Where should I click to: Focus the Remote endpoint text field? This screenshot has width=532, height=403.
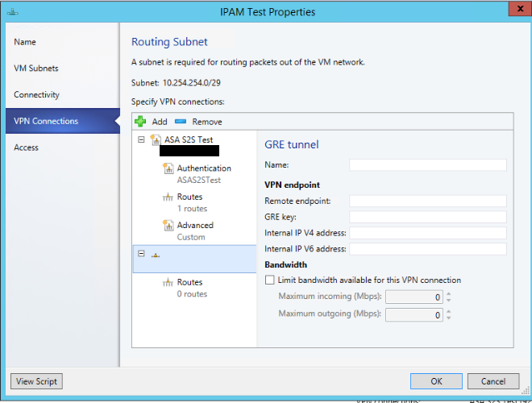coord(427,201)
